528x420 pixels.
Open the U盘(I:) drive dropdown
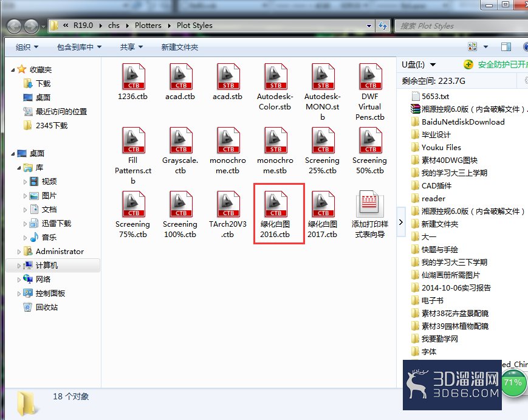tap(433, 64)
